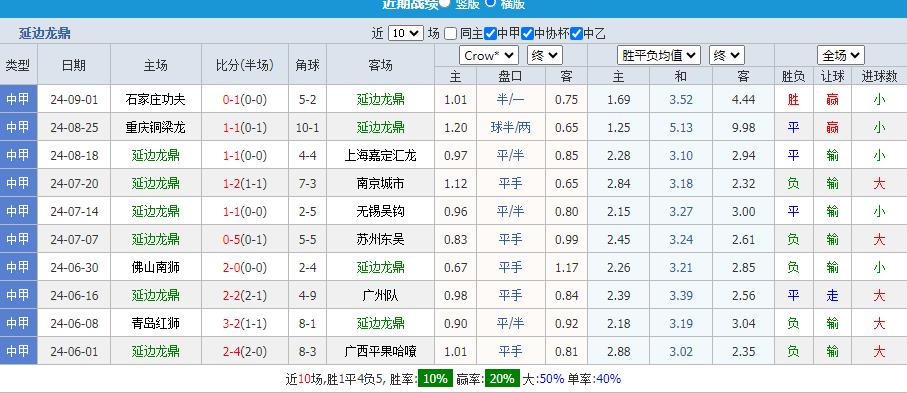907x393 pixels.
Task: Click the 40% odd rate value
Action: pyautogui.click(x=608, y=379)
